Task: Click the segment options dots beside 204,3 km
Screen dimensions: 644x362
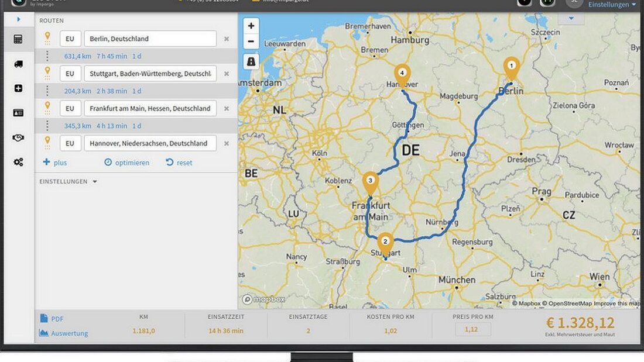Action: 47,91
